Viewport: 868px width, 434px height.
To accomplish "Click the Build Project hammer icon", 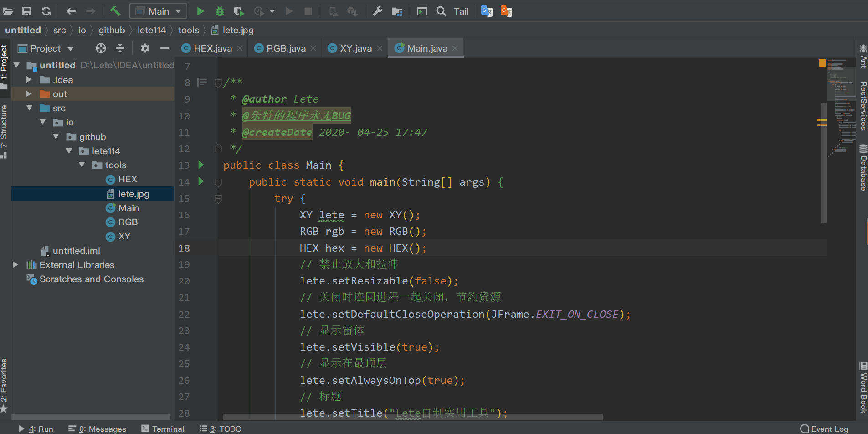I will coord(115,11).
